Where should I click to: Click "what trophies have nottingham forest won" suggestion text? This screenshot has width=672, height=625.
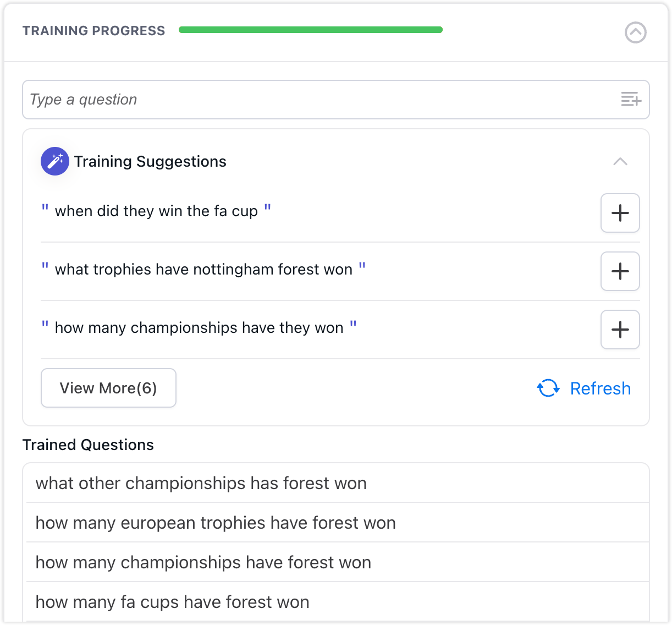(203, 270)
